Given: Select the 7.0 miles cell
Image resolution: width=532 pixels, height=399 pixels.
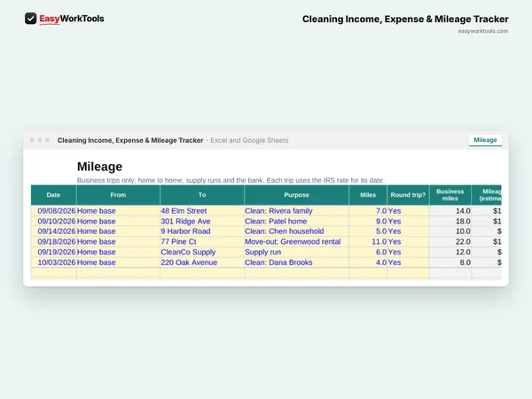Looking at the screenshot, I should [x=368, y=211].
